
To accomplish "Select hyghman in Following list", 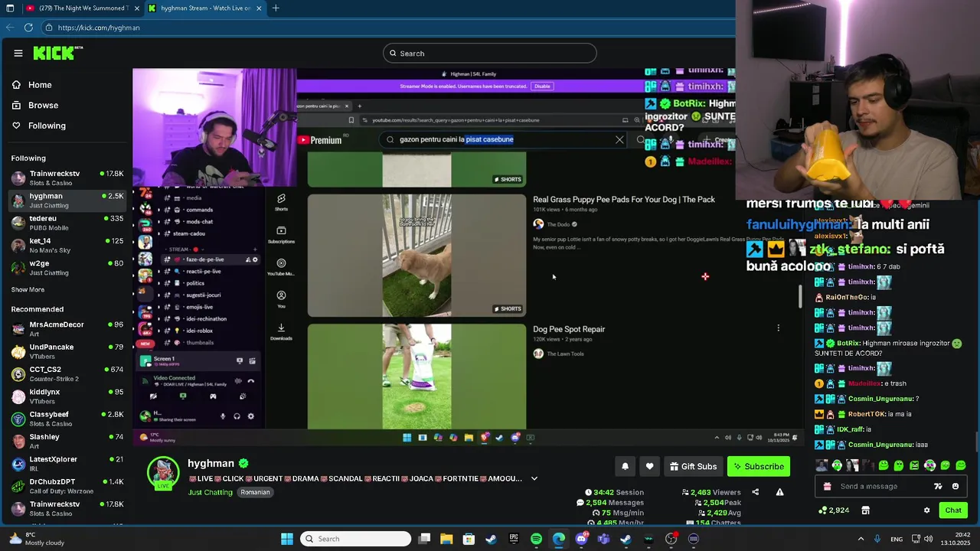I will point(67,200).
